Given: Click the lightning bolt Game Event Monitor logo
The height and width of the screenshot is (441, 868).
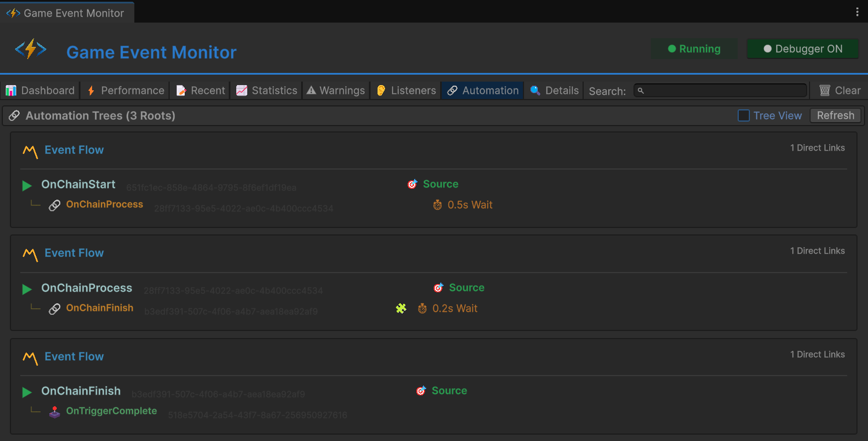Looking at the screenshot, I should click(x=30, y=49).
